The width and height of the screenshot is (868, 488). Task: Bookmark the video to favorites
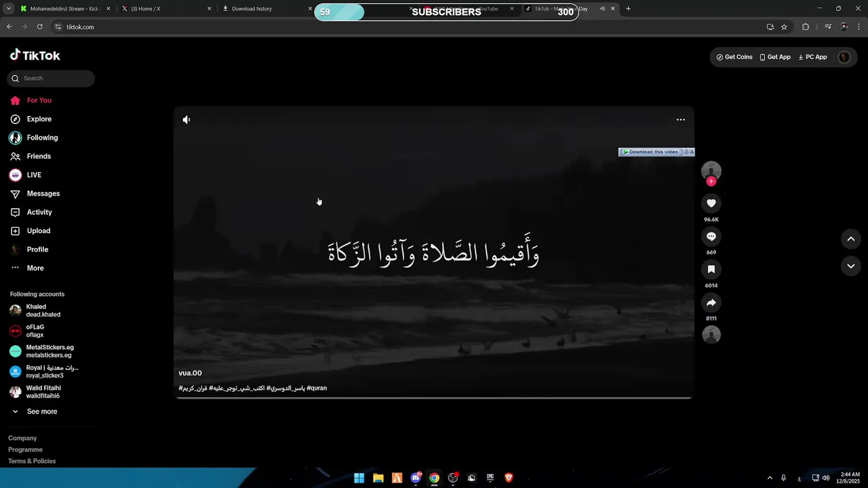click(711, 270)
